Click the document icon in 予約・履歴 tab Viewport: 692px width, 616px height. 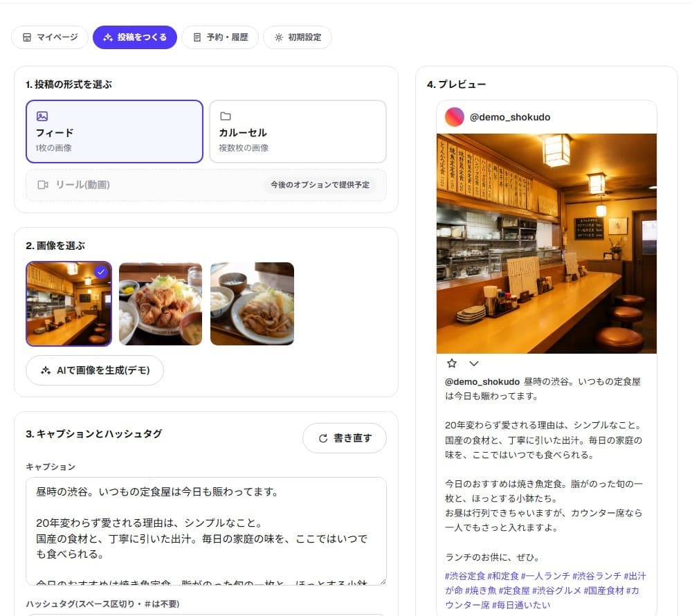tap(197, 37)
